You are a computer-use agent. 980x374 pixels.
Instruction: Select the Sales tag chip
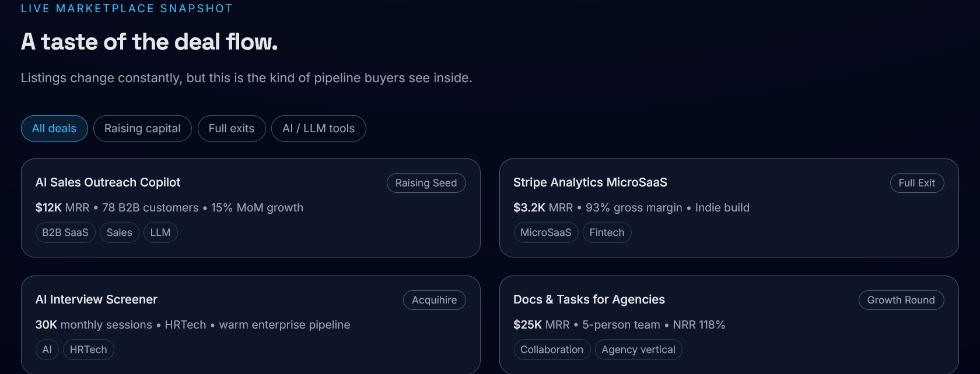pyautogui.click(x=120, y=232)
